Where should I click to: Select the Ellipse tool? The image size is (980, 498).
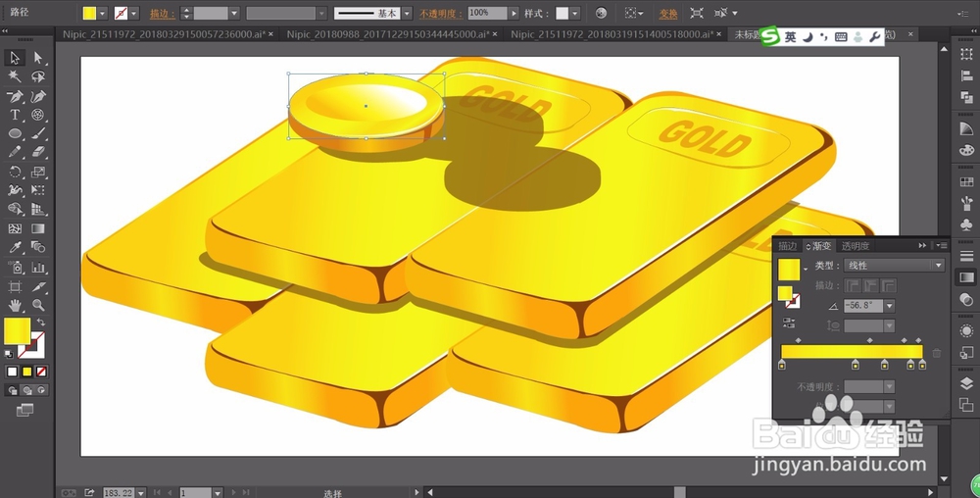click(x=15, y=133)
